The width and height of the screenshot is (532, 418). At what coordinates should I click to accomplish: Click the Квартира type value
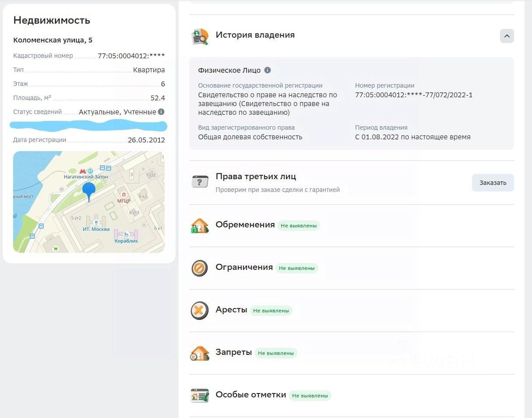(x=149, y=70)
